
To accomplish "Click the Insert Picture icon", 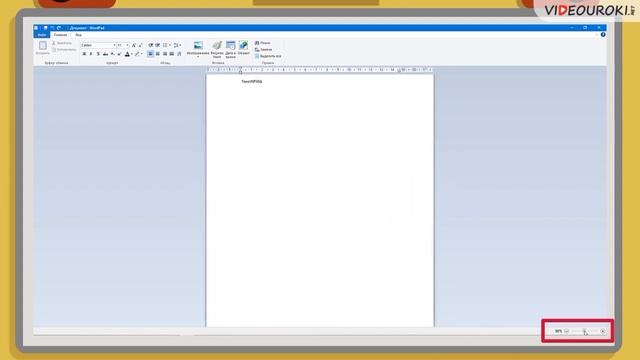I will click(198, 45).
